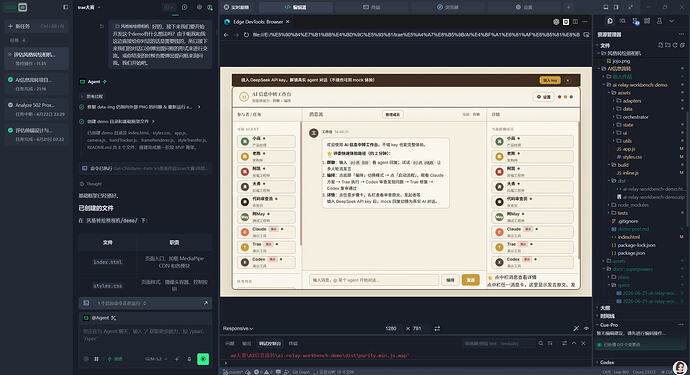Screen dimensions: 690x375
Task: Expand the Codex section in right panel
Action: coord(606,362)
